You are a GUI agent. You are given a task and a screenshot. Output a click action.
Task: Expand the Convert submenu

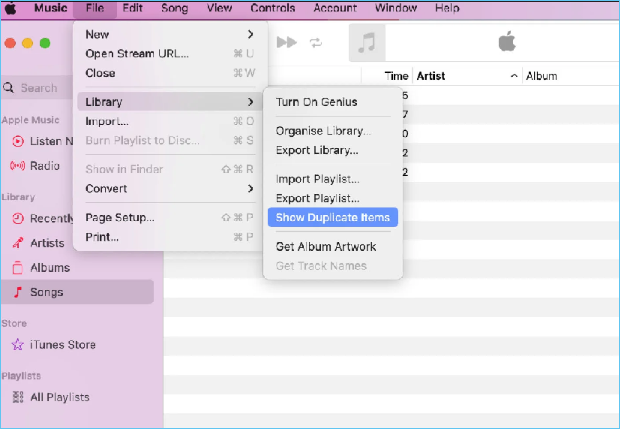pos(164,188)
